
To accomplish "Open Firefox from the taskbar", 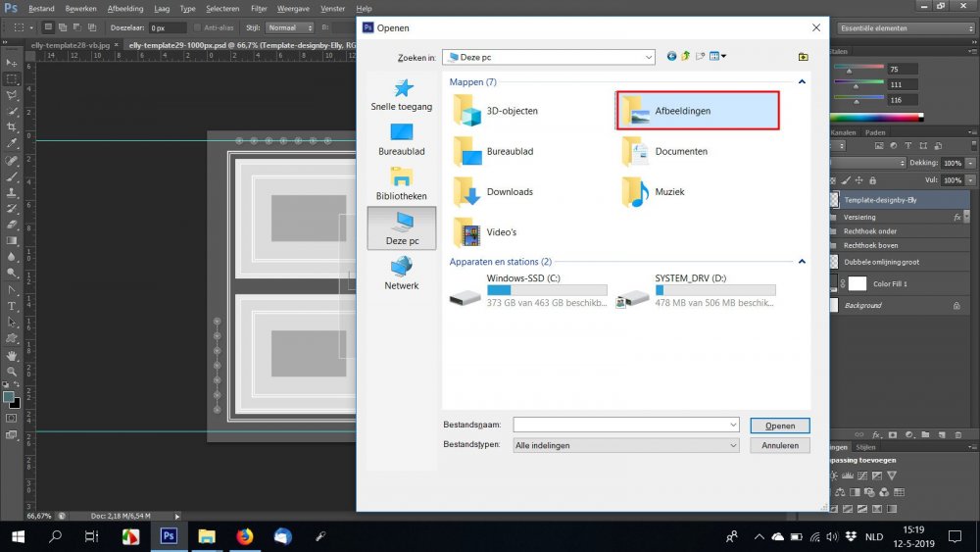I will [x=245, y=536].
